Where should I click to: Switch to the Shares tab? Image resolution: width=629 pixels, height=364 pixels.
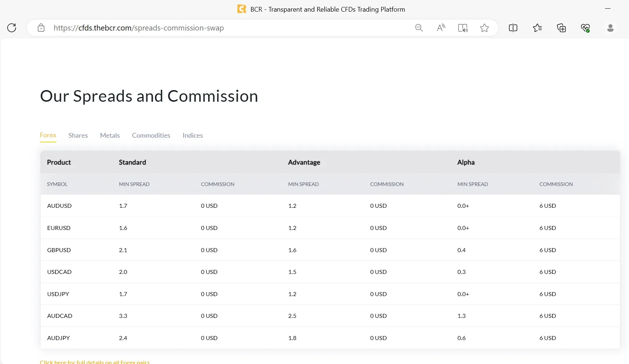point(78,136)
